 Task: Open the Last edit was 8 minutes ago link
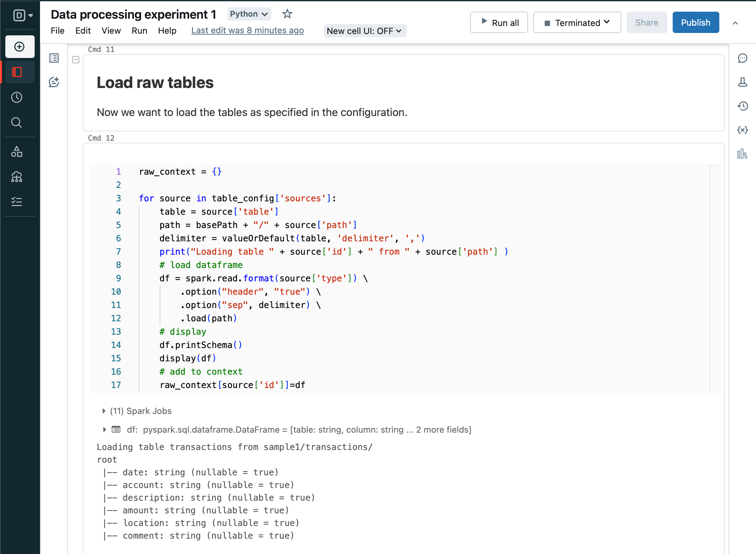[x=247, y=31]
